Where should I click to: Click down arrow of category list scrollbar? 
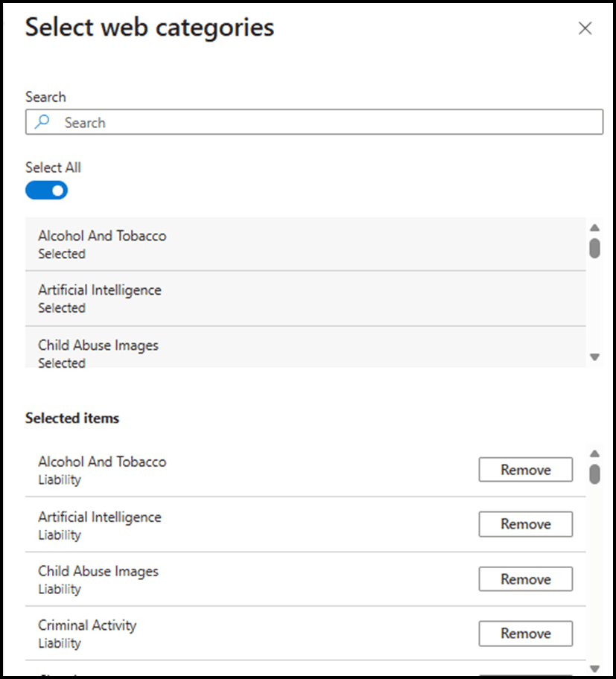coord(595,357)
